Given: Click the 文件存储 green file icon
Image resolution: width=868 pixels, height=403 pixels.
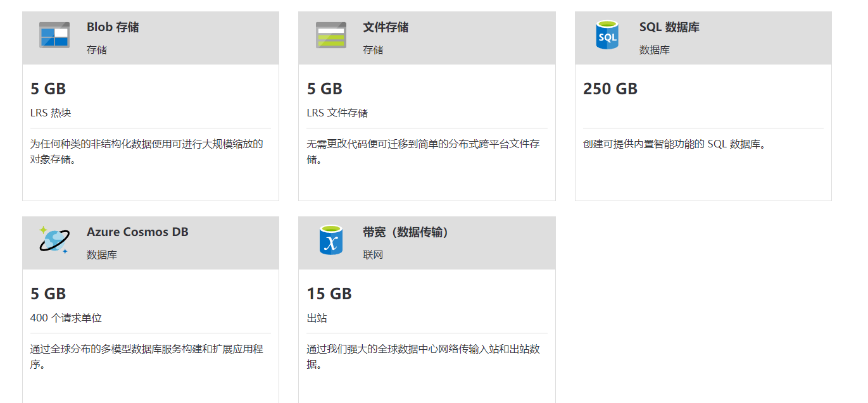Looking at the screenshot, I should [x=330, y=36].
